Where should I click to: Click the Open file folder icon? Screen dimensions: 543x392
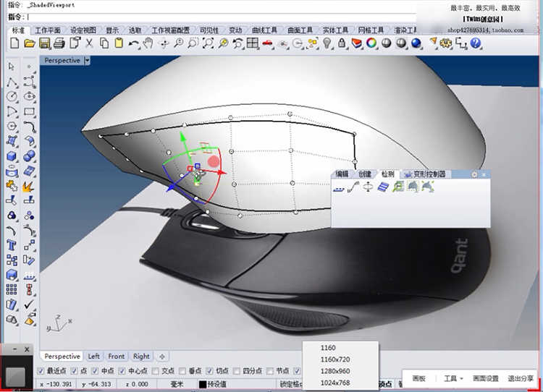[30, 43]
